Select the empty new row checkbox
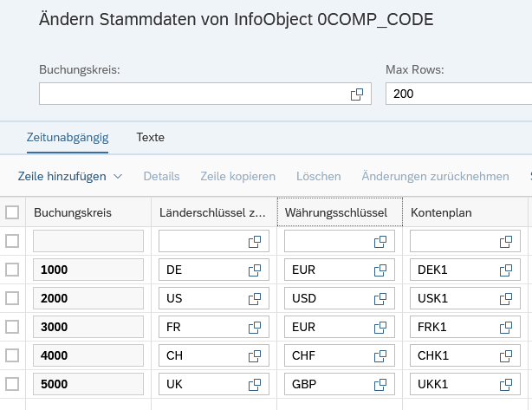The height and width of the screenshot is (410, 532). pyautogui.click(x=12, y=241)
